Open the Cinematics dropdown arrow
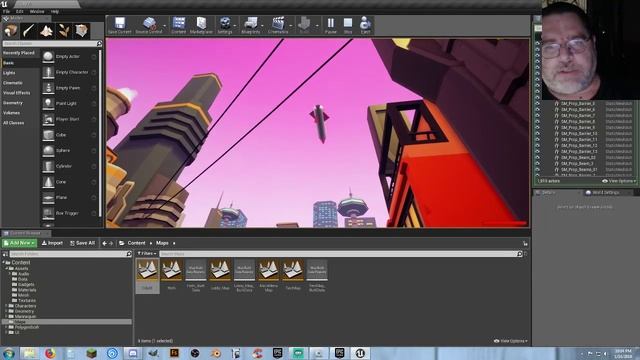 (291, 26)
